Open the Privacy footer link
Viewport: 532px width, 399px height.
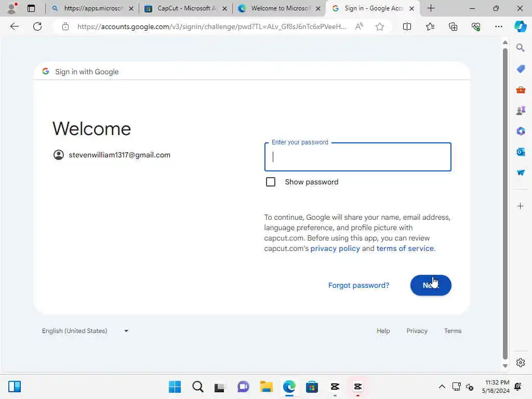point(417,331)
